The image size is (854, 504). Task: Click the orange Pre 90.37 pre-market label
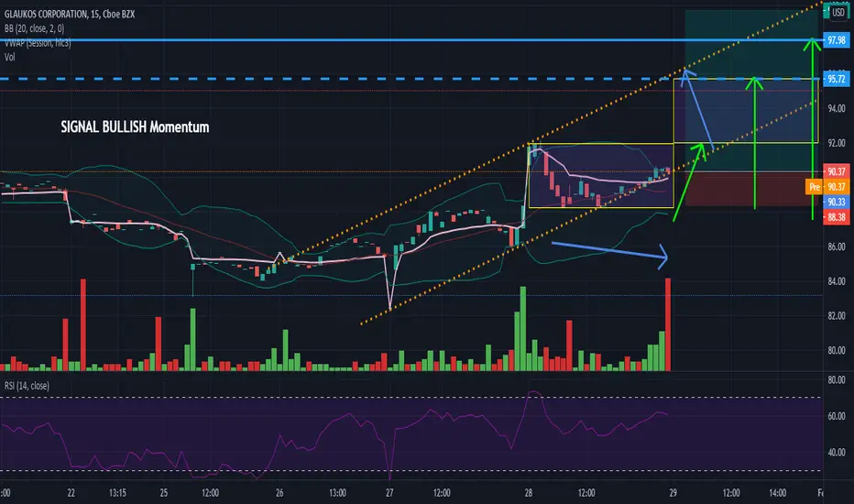[827, 187]
